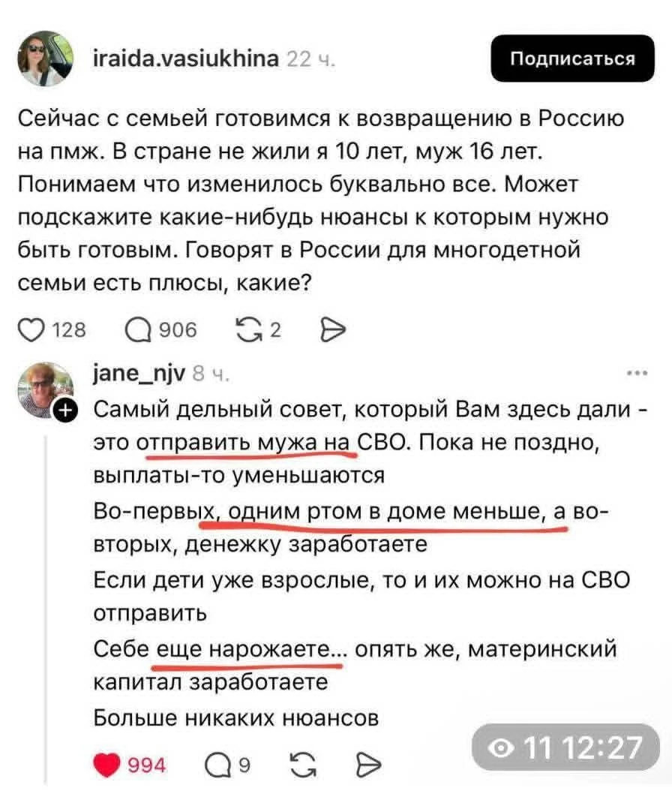Remove the like from jane_njv's reply

[x=107, y=765]
